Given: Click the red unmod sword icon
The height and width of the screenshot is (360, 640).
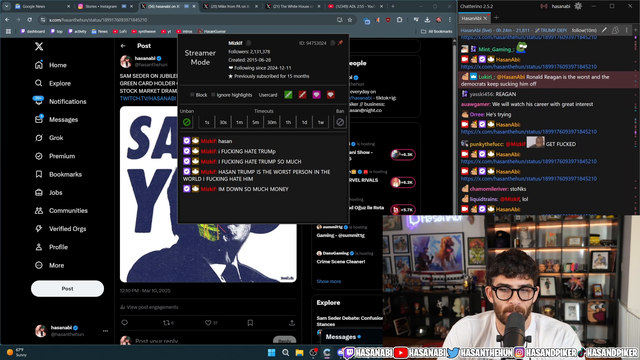Looking at the screenshot, I should coord(302,95).
